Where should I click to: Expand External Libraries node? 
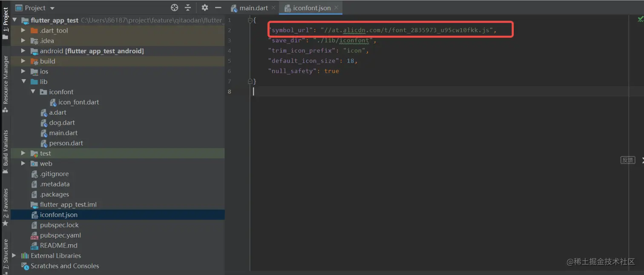pyautogui.click(x=14, y=255)
